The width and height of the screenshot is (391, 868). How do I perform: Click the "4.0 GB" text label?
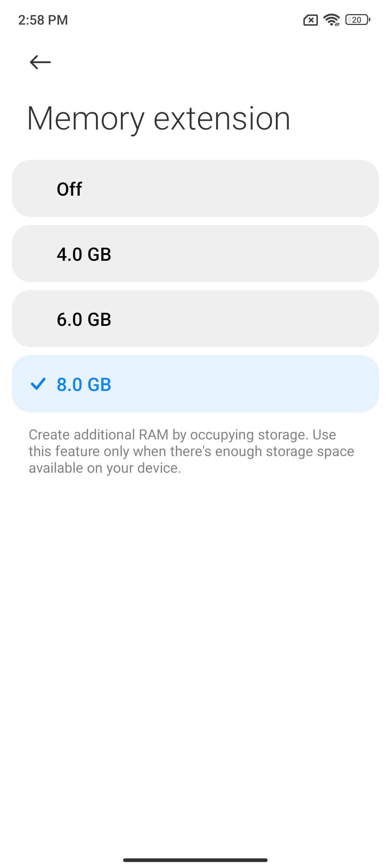(x=84, y=254)
